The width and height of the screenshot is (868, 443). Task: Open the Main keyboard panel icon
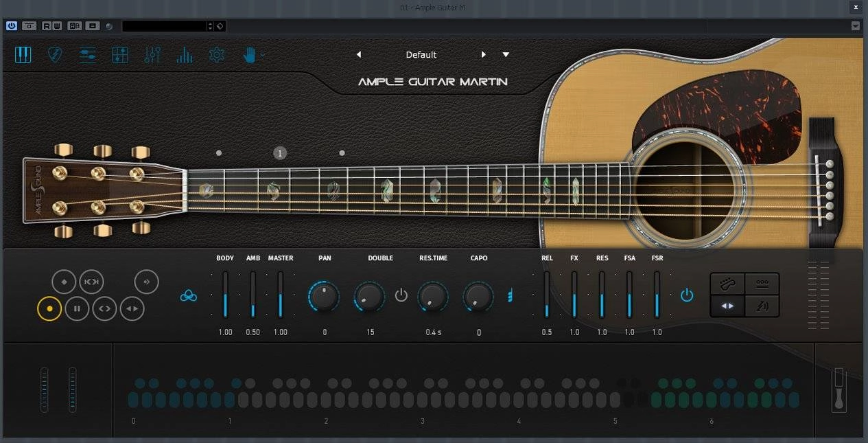[23, 55]
